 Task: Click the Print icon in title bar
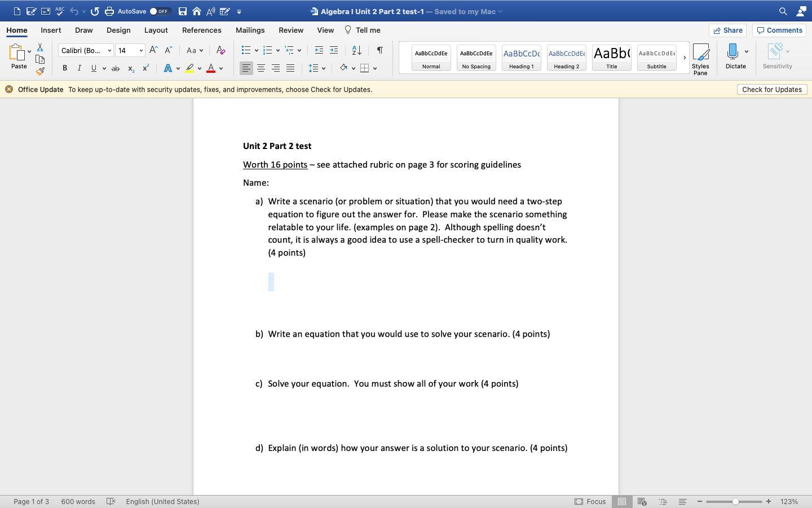tap(109, 11)
